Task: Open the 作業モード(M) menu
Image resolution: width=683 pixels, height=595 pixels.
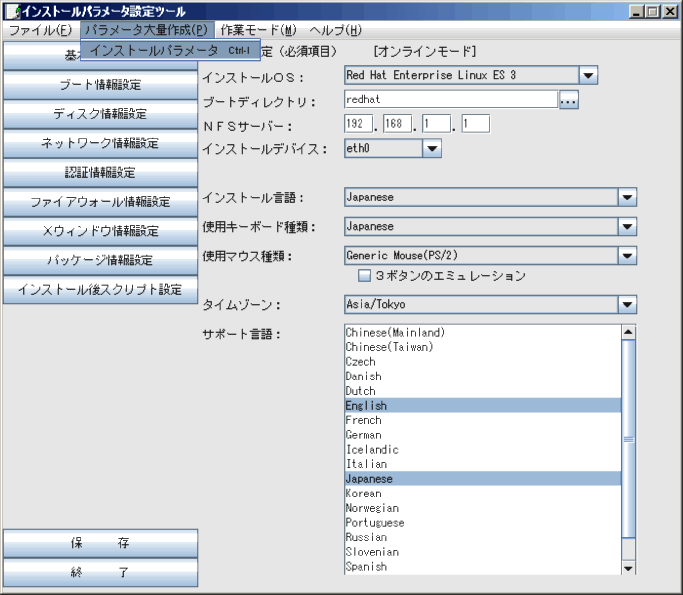Action: tap(258, 30)
